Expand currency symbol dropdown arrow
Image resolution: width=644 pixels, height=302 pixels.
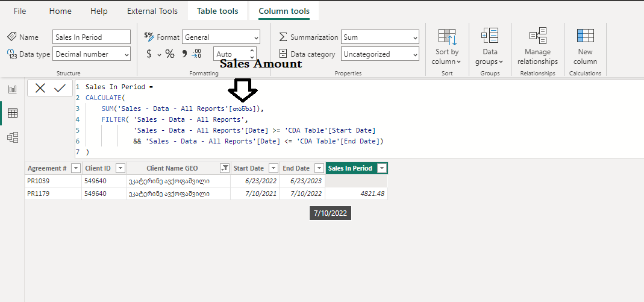click(x=159, y=54)
